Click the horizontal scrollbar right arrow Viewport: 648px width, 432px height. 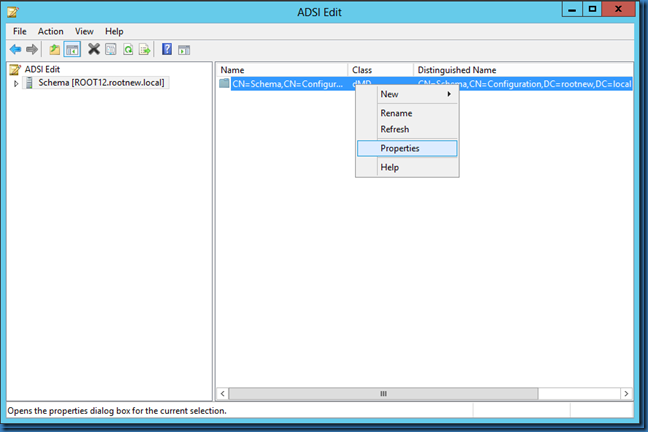[x=627, y=394]
